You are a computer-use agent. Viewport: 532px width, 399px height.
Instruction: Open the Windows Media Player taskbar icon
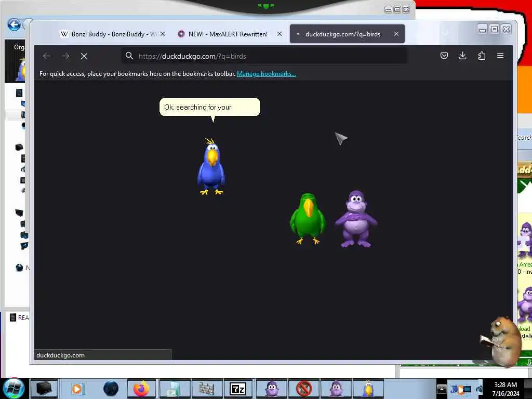[x=77, y=389]
